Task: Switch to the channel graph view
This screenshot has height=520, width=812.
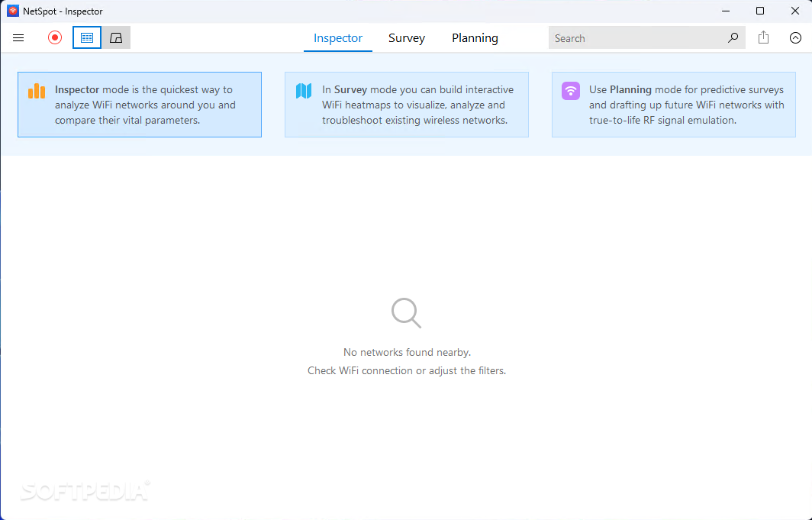Action: tap(116, 38)
